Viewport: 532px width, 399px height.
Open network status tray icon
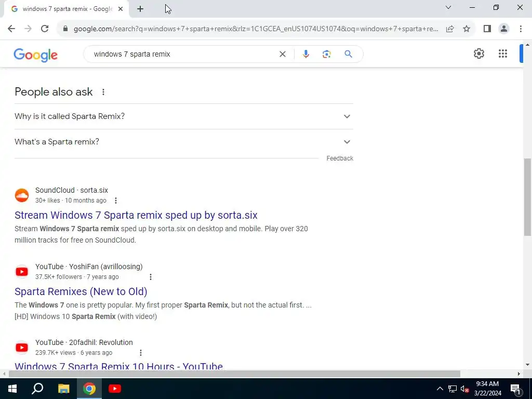tap(453, 389)
